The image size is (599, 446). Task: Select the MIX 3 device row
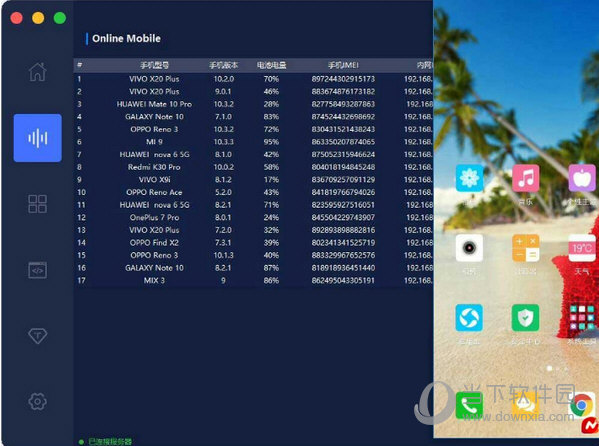(x=253, y=281)
